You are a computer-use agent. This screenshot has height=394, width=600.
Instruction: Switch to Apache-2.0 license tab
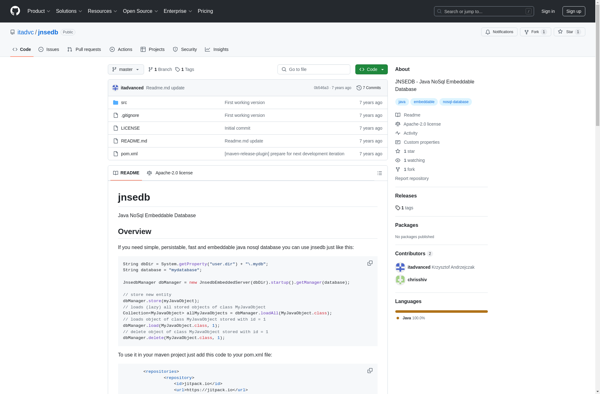pos(170,173)
